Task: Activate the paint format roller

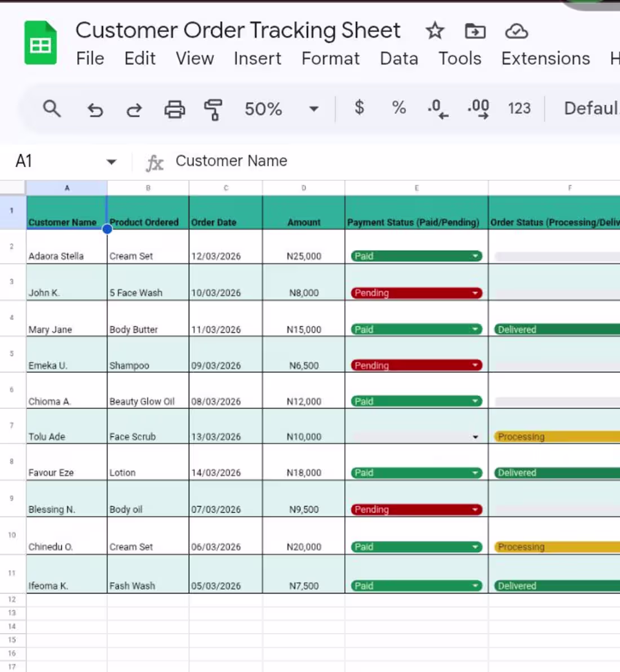Action: 213,110
